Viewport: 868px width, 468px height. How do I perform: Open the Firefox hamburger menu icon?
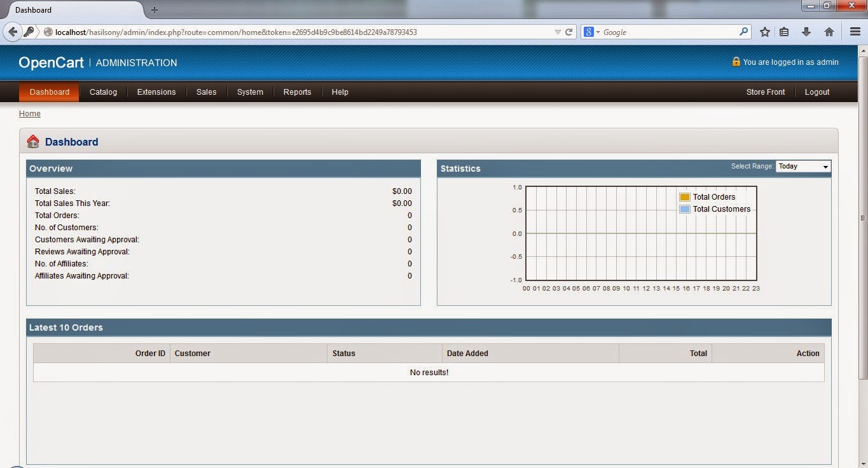(855, 31)
